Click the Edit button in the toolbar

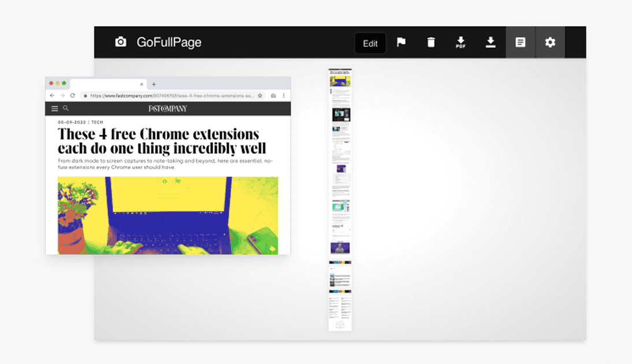[x=370, y=42]
